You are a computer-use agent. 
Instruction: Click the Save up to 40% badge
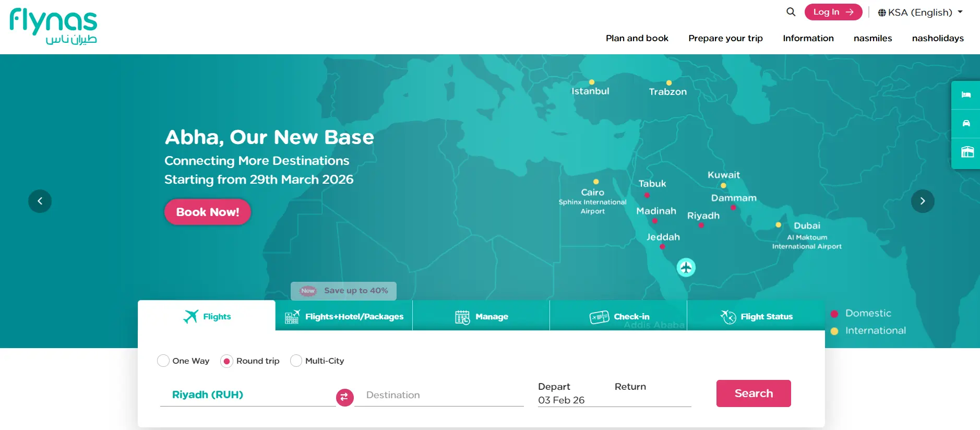pyautogui.click(x=343, y=291)
